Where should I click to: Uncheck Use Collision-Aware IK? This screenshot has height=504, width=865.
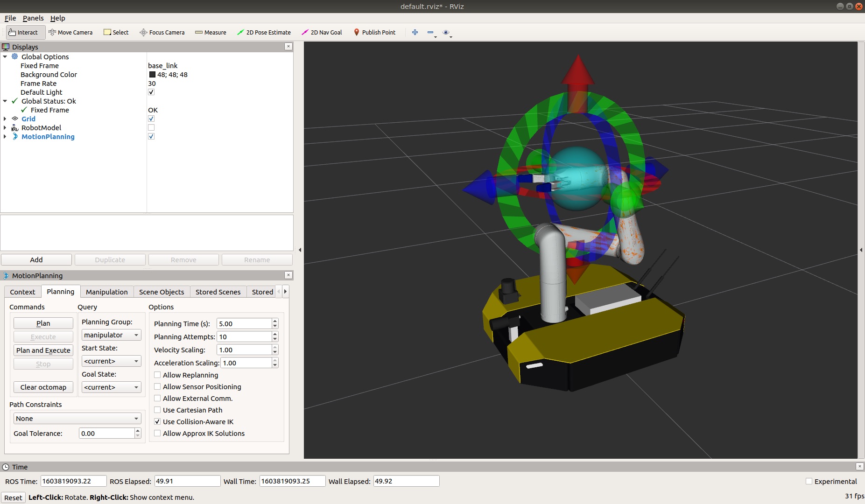coord(157,422)
